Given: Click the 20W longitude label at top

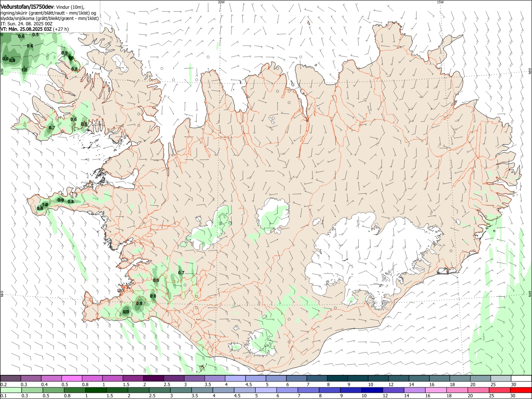Looking at the screenshot, I should coord(221,2).
